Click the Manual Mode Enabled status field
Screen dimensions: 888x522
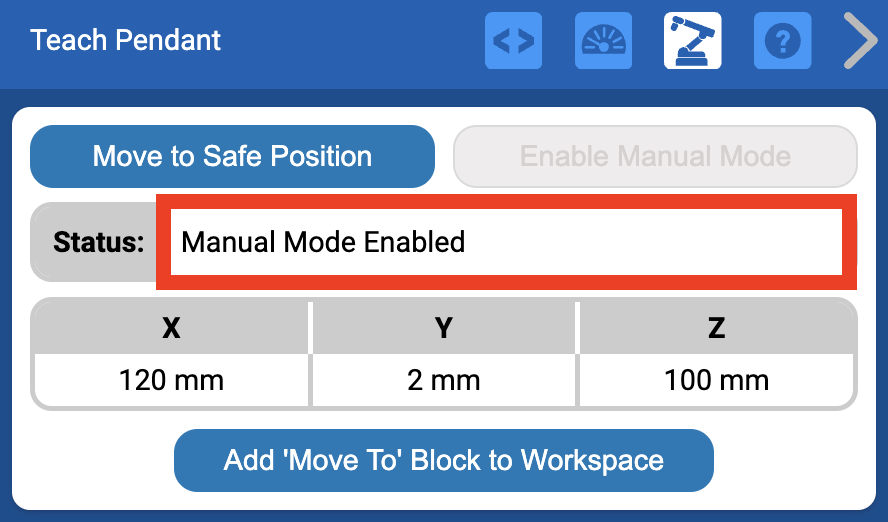pyautogui.click(x=505, y=242)
